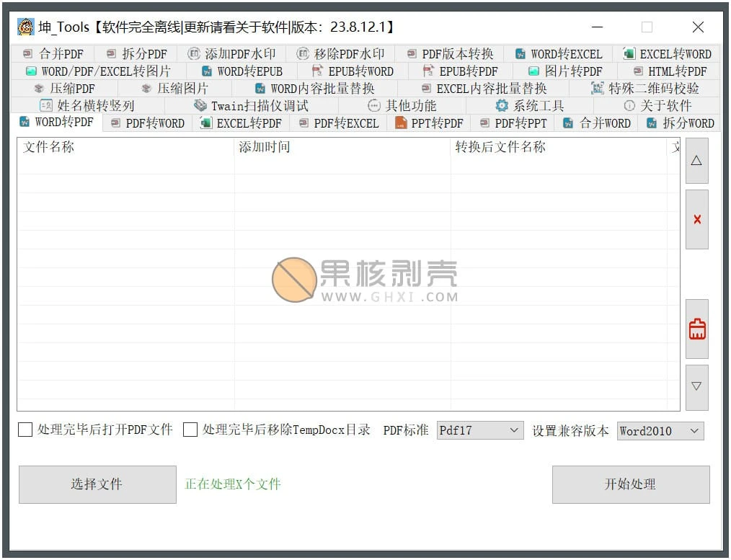The image size is (731, 560).
Task: Clear file list with red broom icon
Action: click(696, 329)
